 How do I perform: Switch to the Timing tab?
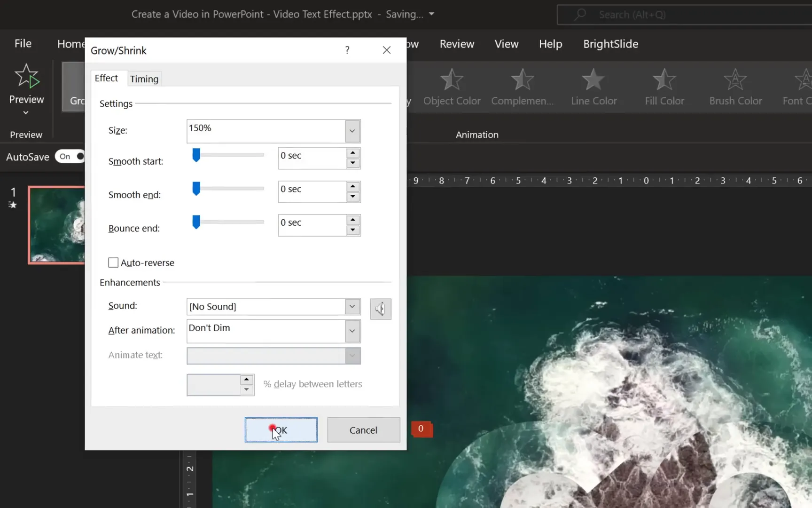pos(144,78)
